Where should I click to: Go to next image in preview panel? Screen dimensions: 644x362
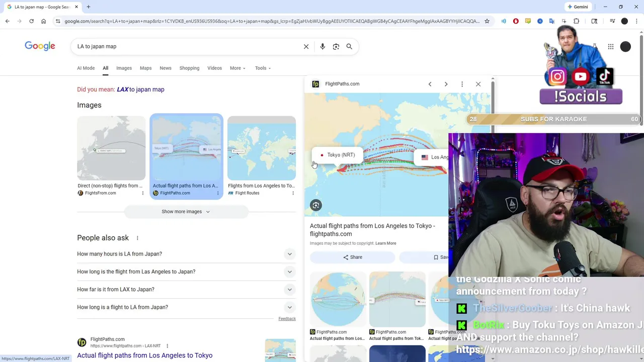coord(446,84)
